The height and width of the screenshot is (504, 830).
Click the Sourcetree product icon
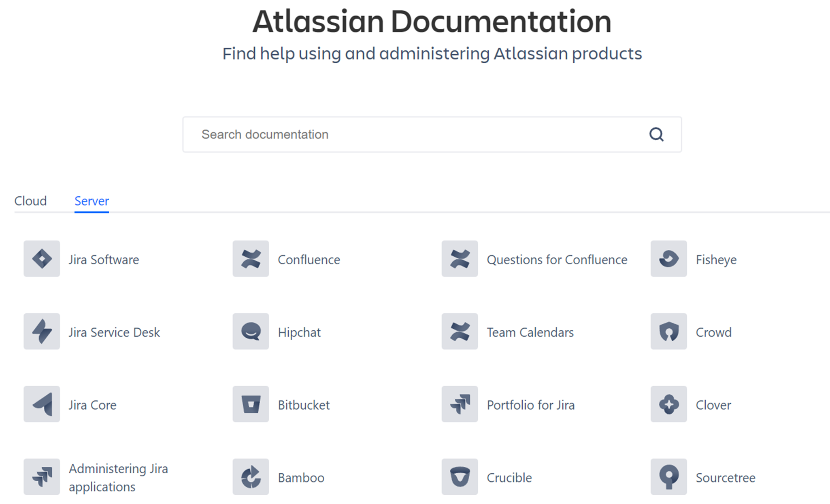(x=668, y=476)
